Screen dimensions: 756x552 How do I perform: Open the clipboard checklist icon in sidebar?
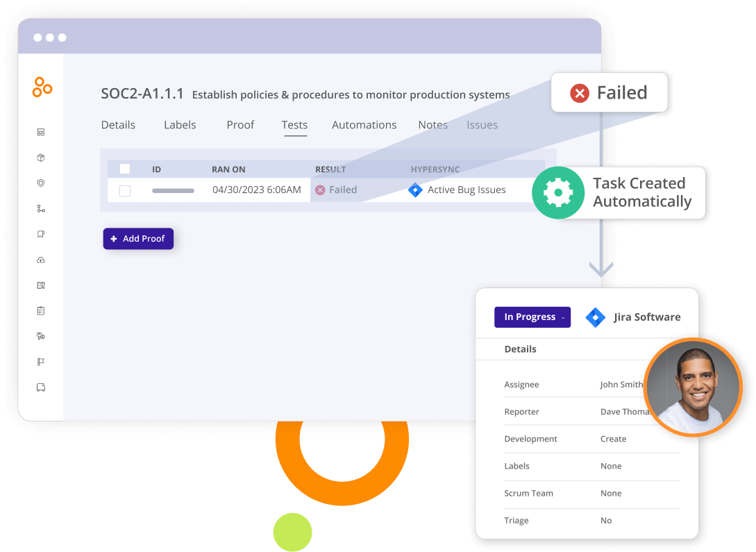point(41,311)
